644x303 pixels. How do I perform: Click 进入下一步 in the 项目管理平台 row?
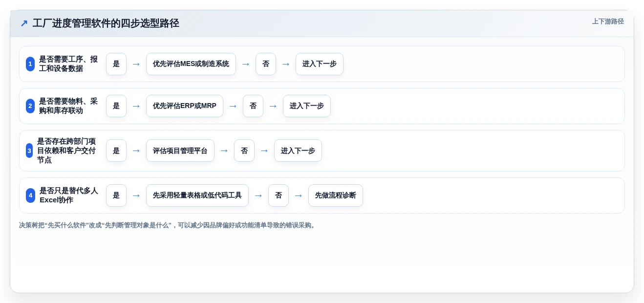click(298, 151)
